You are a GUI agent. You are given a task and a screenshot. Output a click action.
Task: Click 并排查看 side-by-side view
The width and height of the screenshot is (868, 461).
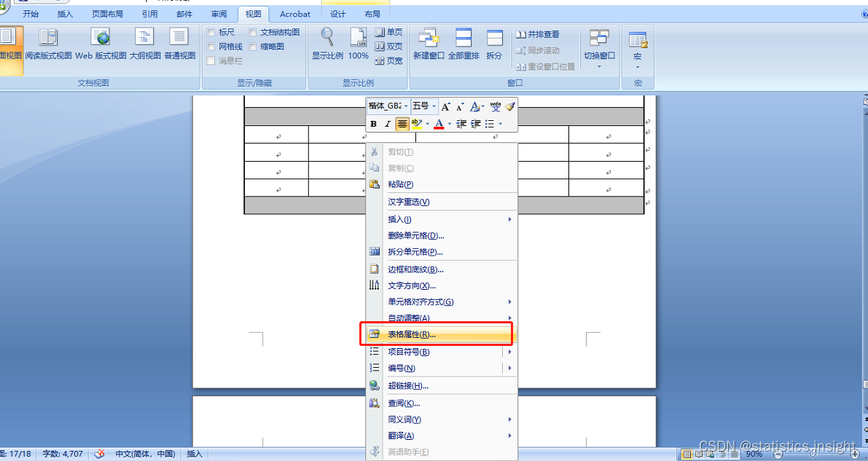coord(538,34)
